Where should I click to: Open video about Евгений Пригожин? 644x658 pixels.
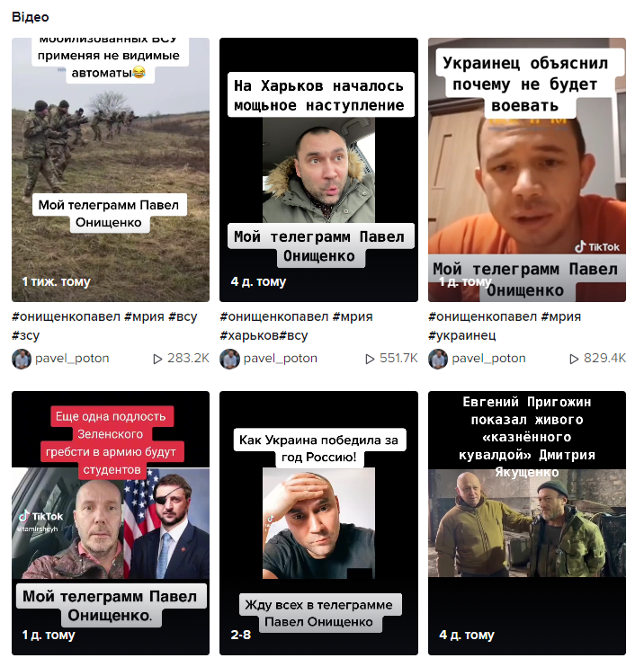(527, 523)
